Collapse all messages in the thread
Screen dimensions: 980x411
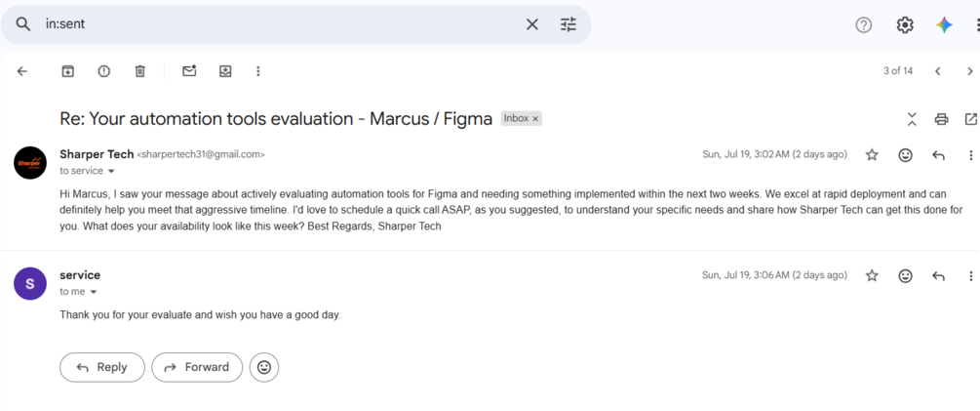click(x=912, y=119)
